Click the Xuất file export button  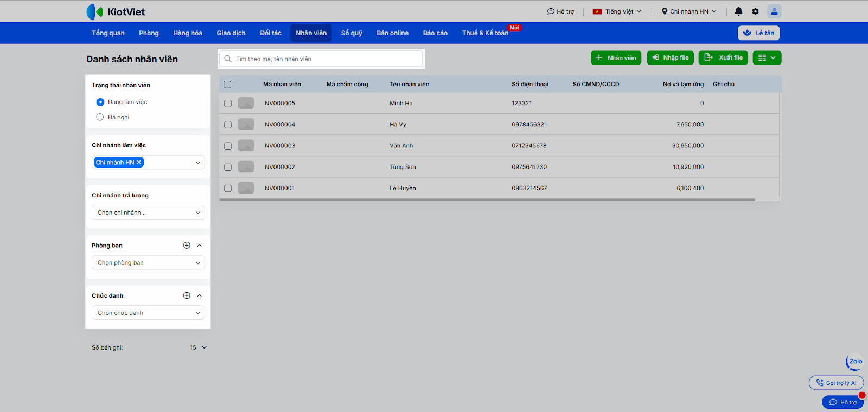tap(723, 58)
